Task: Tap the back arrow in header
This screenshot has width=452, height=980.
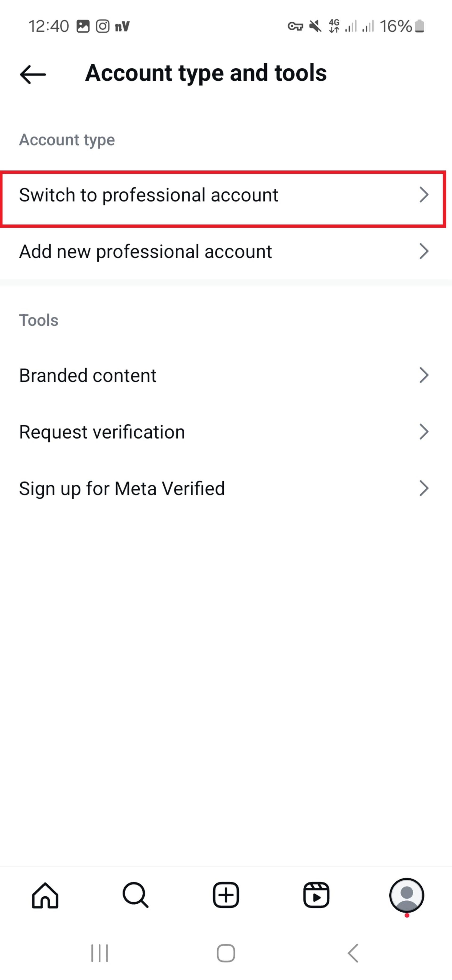Action: [33, 74]
